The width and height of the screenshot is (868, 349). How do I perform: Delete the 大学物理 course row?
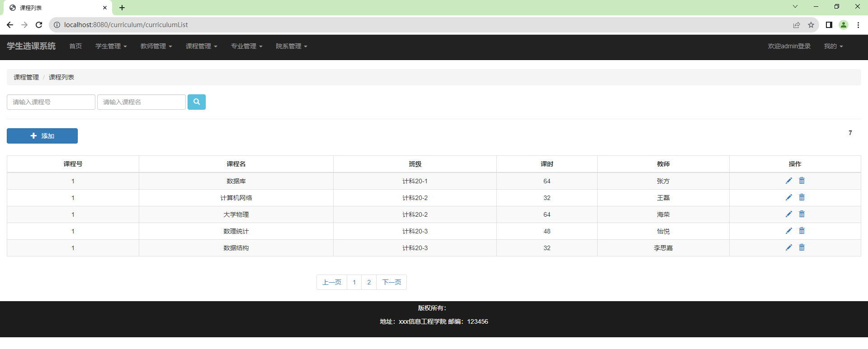pyautogui.click(x=802, y=214)
